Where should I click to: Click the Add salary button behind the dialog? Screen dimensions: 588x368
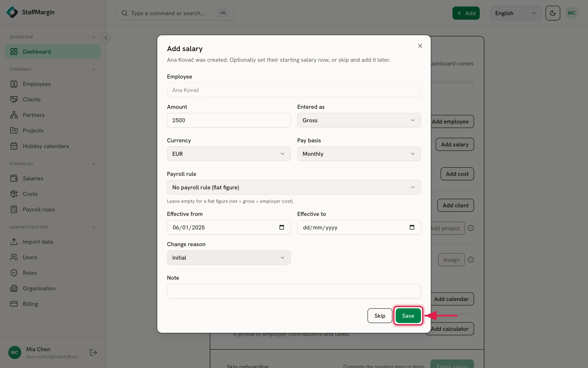pyautogui.click(x=455, y=144)
